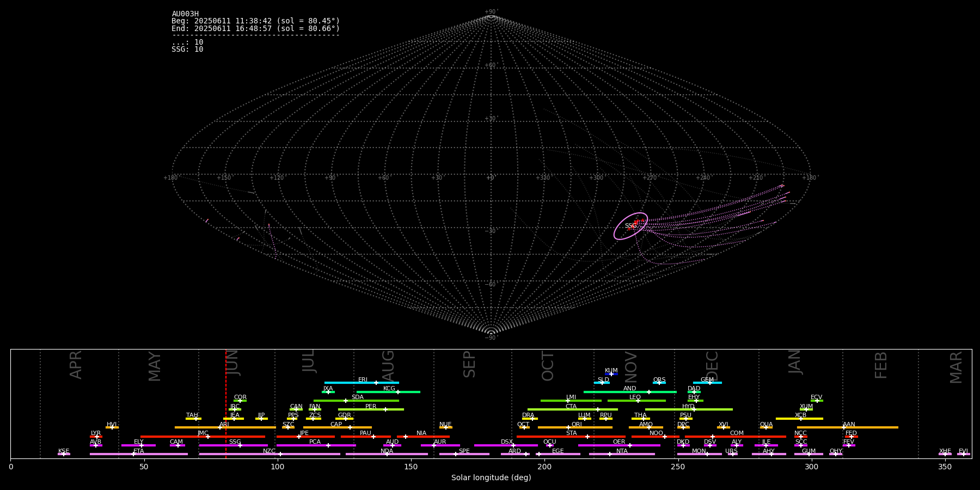Select the AND green bar label
Viewport: 980px width, 490px height.
(629, 389)
